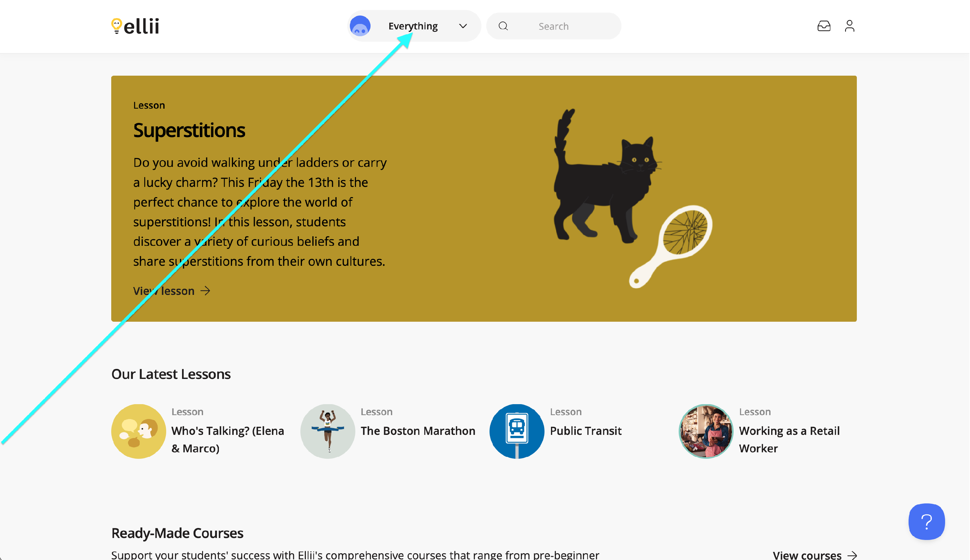Open the View lesson link

click(164, 291)
